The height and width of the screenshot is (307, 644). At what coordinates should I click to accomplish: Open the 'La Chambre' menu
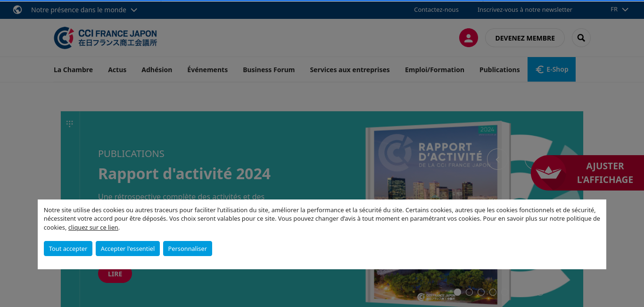(x=73, y=70)
